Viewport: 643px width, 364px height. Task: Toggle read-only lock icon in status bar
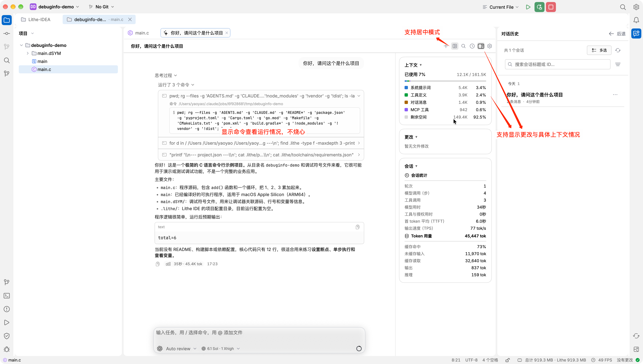click(x=508, y=360)
